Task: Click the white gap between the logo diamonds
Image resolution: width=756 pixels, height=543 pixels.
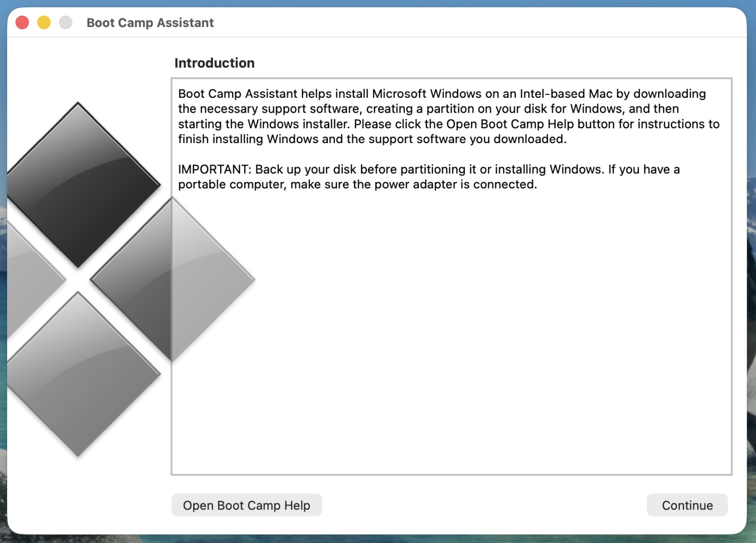Action: point(78,280)
